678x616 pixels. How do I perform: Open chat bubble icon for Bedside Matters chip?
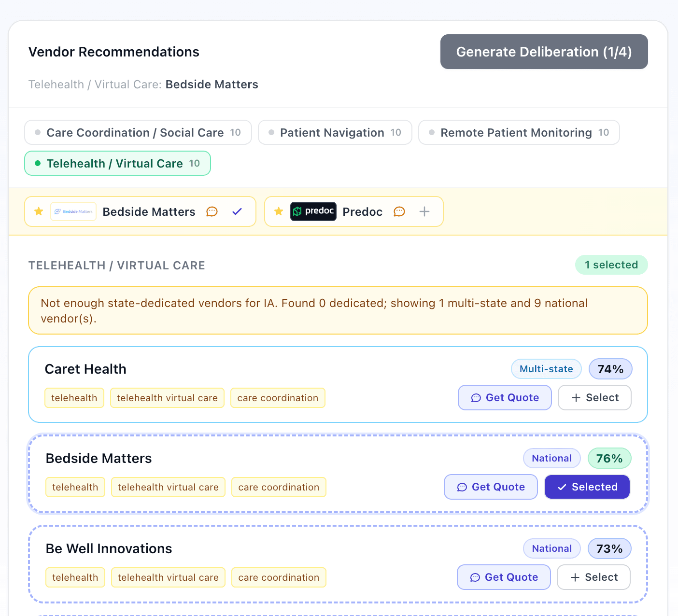(x=212, y=211)
